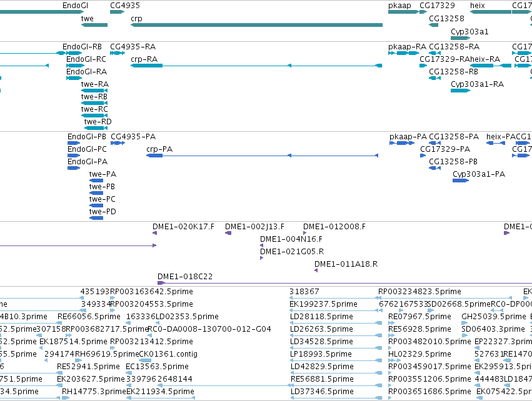The width and height of the screenshot is (532, 401).
Task: Open protein twe-PC
Action: coord(103,199)
